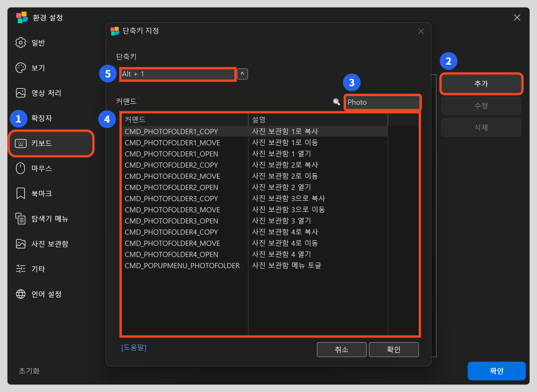Select the CMD_PHOTOFOLDER1_COPY command row
The image size is (537, 392).
click(x=255, y=131)
